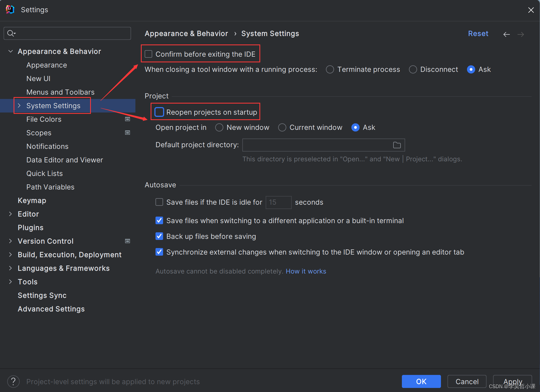Open New UI settings page
This screenshot has height=392, width=540.
coord(38,79)
